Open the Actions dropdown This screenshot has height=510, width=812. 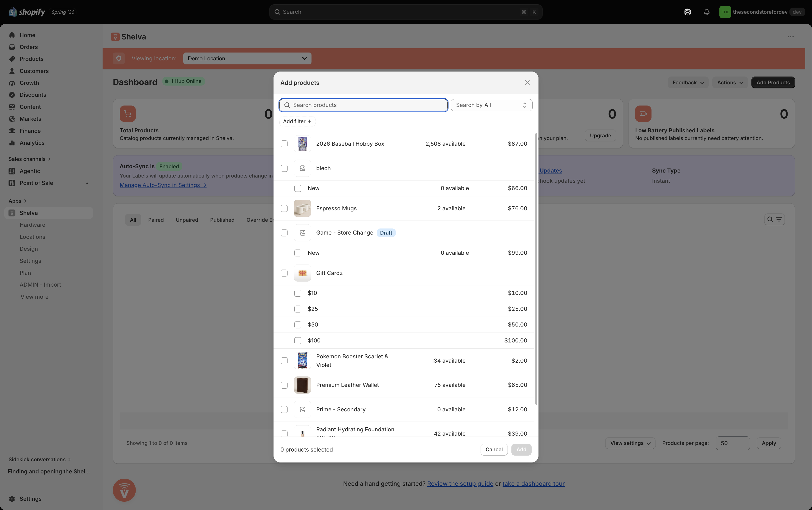tap(730, 83)
